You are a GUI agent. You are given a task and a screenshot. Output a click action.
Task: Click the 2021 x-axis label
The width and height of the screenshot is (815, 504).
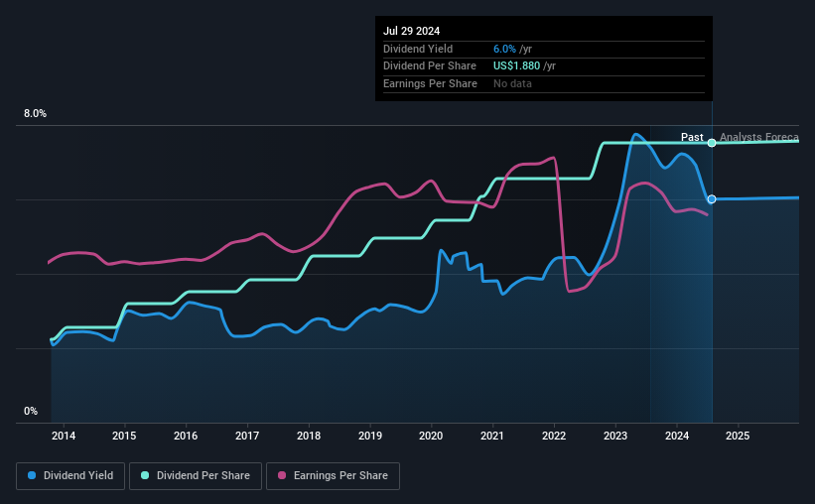[x=491, y=436]
